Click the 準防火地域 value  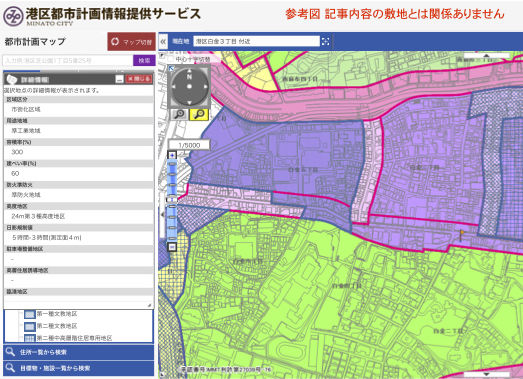(x=26, y=195)
